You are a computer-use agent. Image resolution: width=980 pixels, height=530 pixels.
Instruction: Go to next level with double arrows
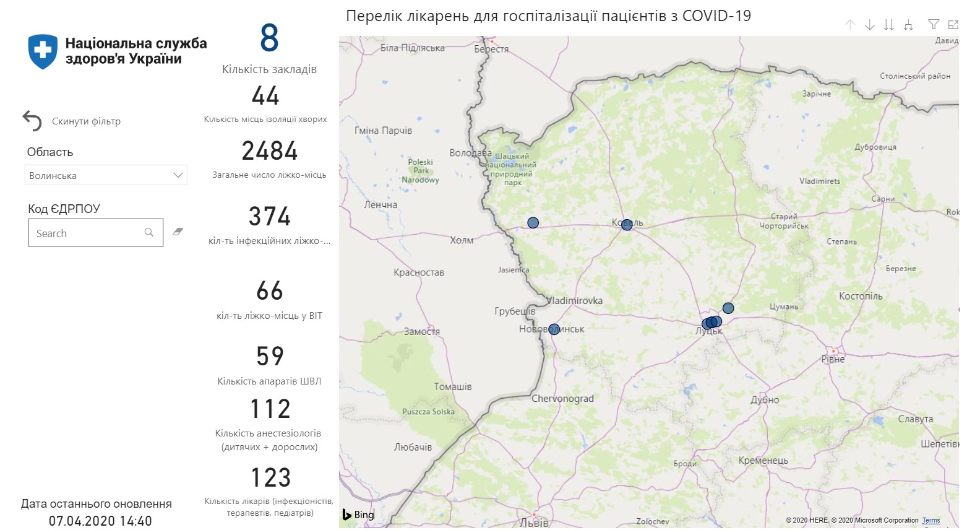point(888,25)
